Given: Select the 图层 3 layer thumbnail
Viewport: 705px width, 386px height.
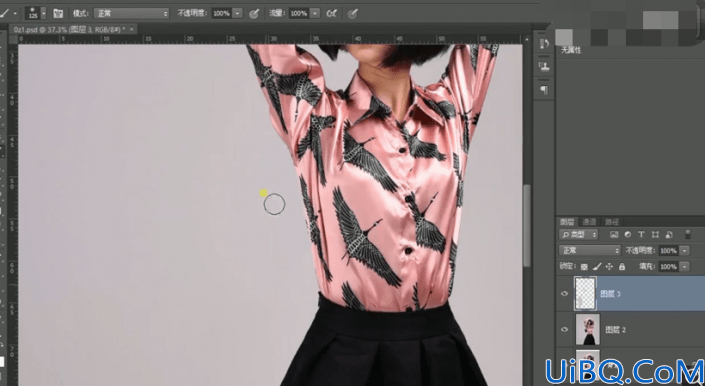Looking at the screenshot, I should (585, 293).
